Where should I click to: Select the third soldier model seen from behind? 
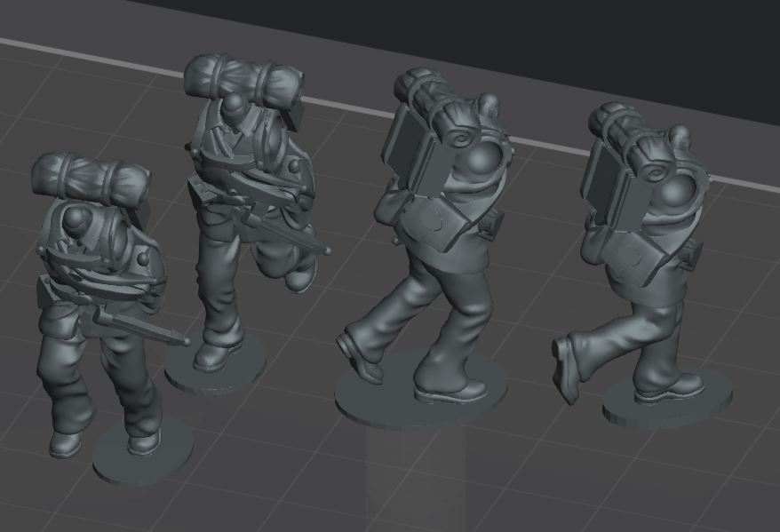tap(426, 249)
